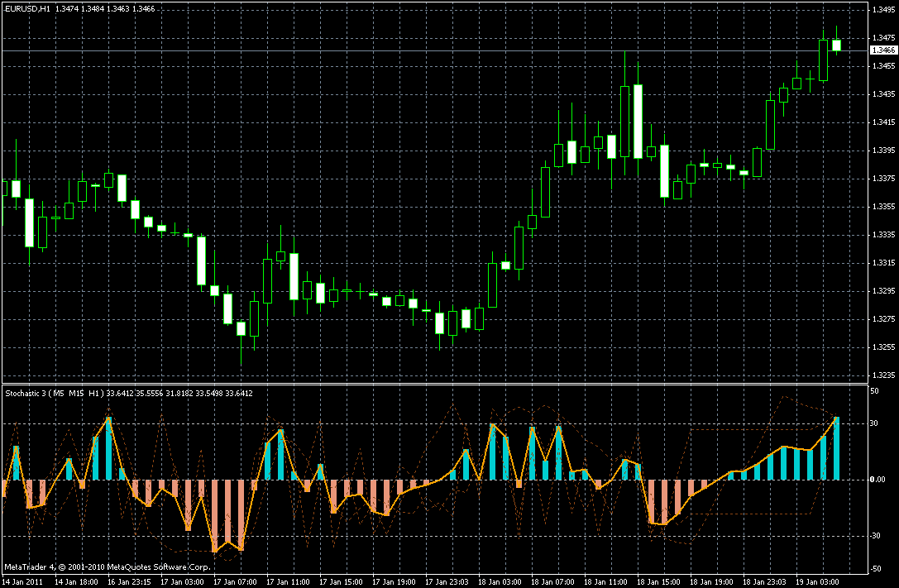
Task: Click the 1.3235 price axis label
Action: (x=883, y=375)
